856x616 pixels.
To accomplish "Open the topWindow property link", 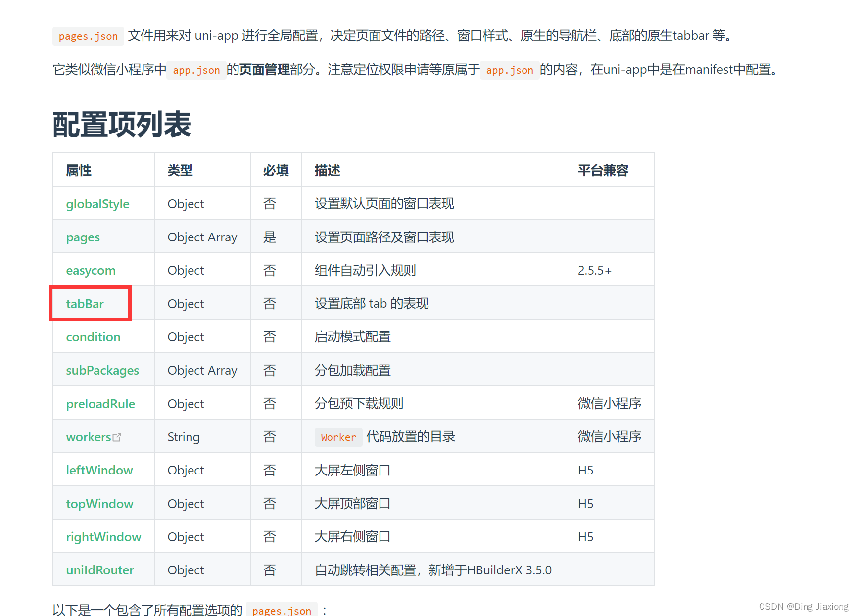I will click(x=99, y=504).
